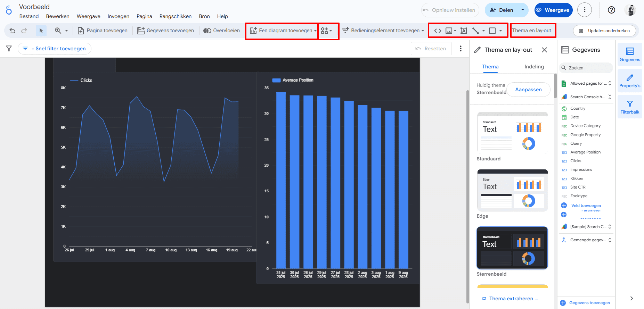
Task: Open the Bedieningselement toevoegen dropdown
Action: point(383,31)
